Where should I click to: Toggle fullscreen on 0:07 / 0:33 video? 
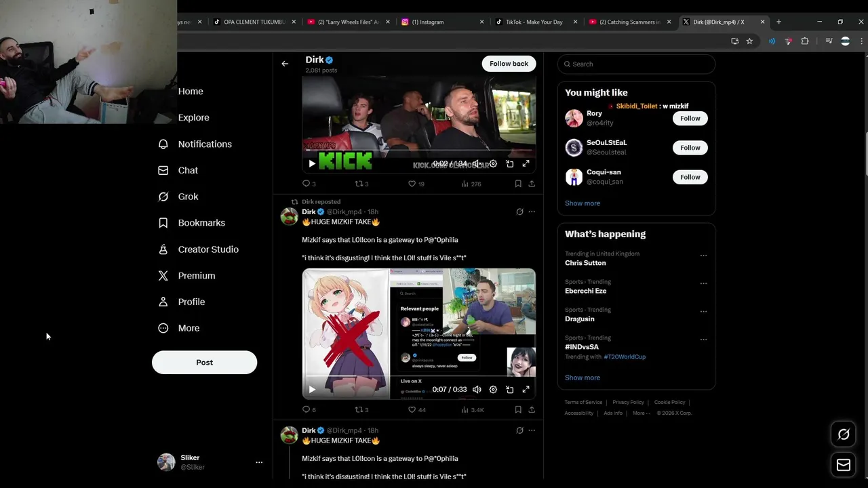click(x=526, y=390)
